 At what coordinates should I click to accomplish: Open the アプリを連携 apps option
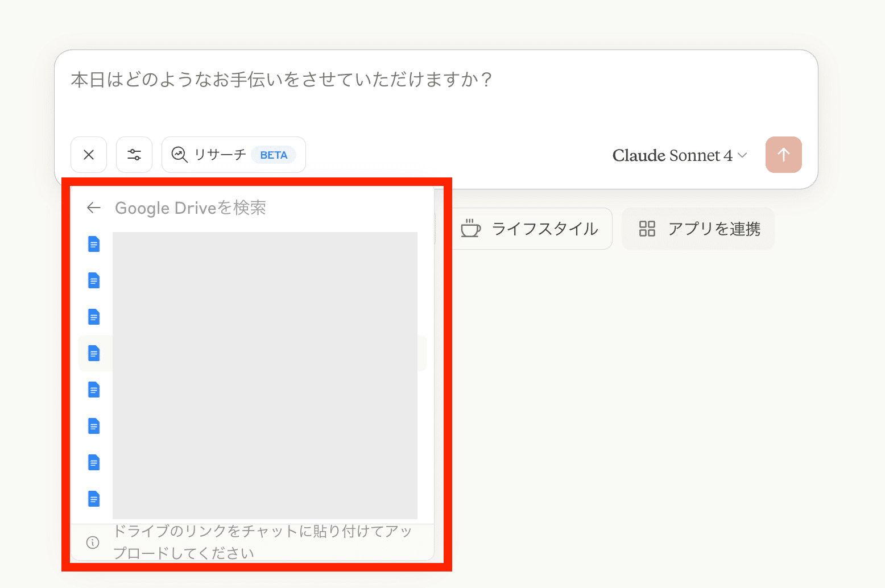(698, 229)
